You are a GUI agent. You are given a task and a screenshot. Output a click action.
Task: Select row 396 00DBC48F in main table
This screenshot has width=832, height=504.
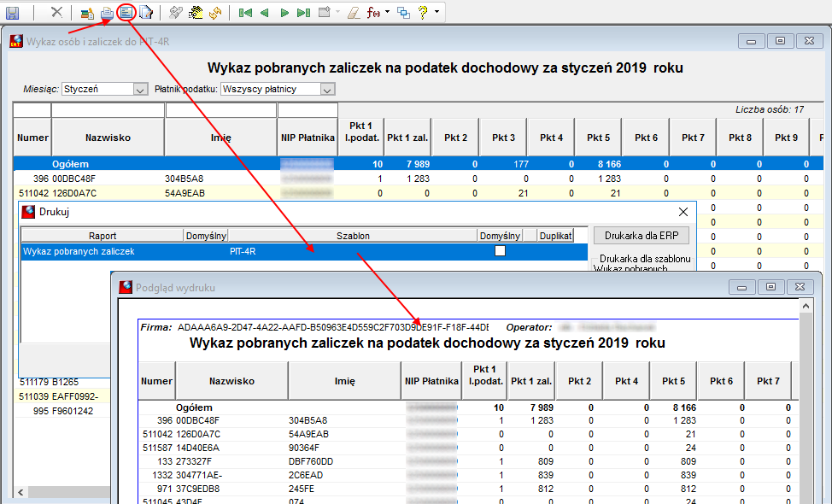click(x=418, y=179)
